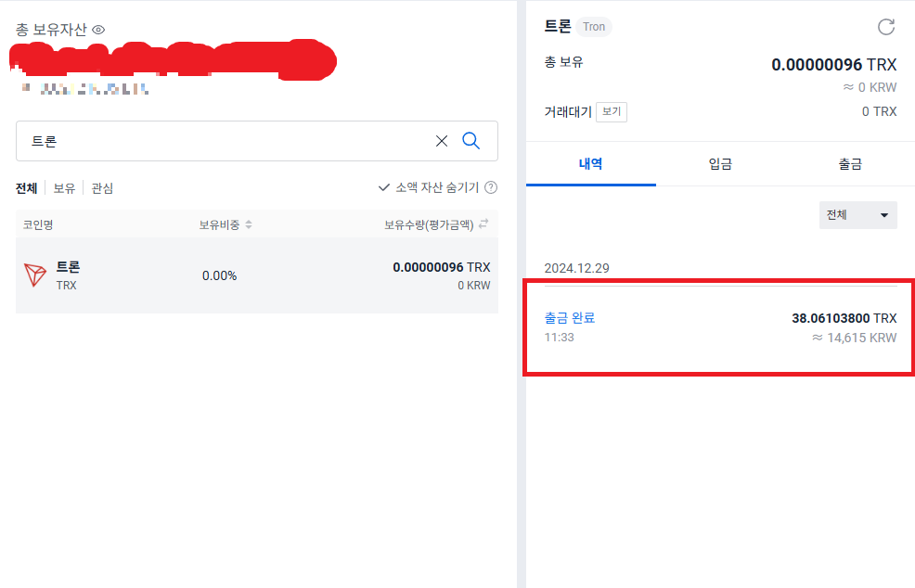
Task: Refresh Tron balance with reload icon
Action: tap(886, 27)
